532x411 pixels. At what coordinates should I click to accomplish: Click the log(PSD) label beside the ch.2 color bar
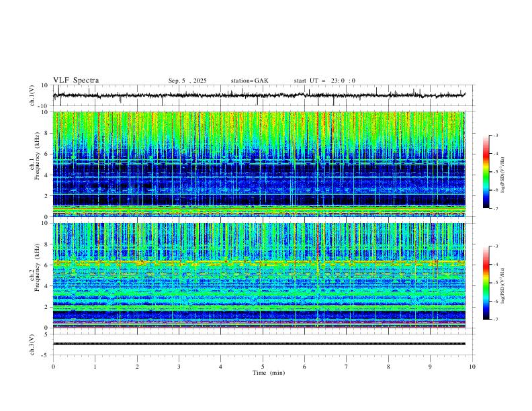[503, 285]
